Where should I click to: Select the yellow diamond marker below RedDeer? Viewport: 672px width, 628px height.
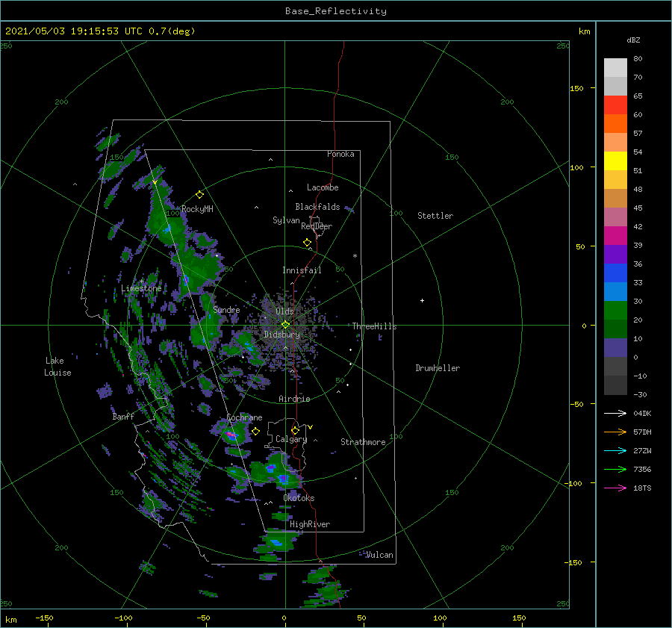click(x=307, y=243)
